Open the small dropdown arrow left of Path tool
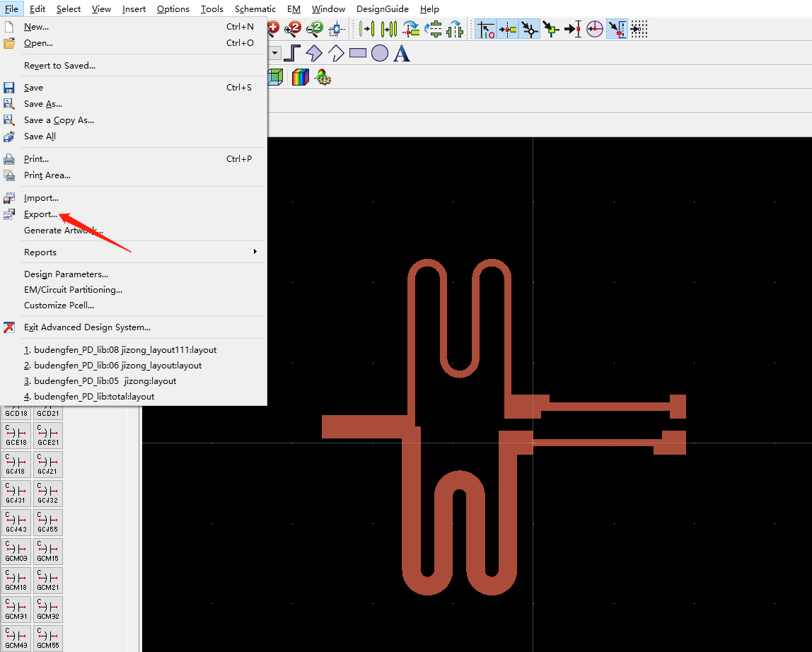812x652 pixels. (275, 53)
